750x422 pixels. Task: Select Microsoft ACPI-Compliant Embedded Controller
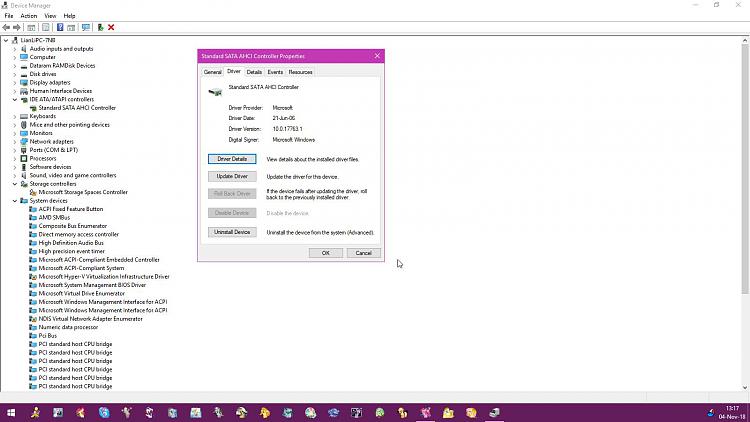click(x=99, y=260)
